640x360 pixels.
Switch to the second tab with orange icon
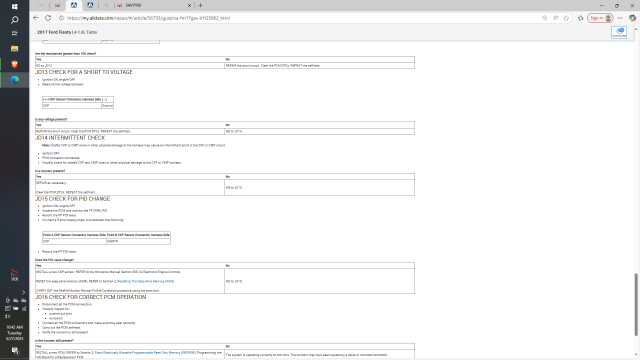click(58, 5)
